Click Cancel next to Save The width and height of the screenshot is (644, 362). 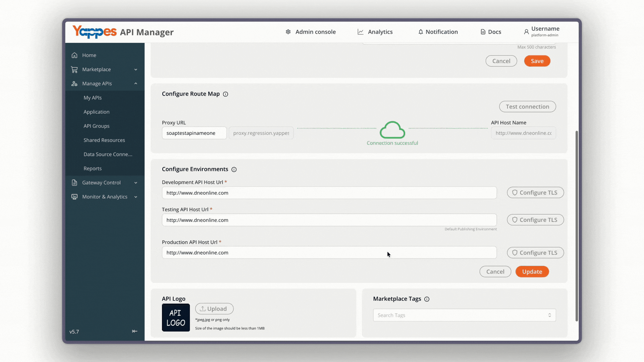point(501,61)
